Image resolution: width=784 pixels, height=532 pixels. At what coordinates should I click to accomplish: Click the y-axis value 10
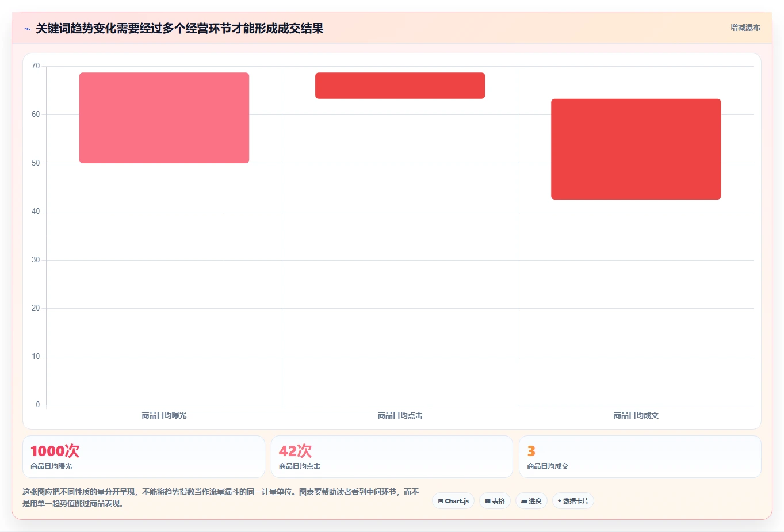[36, 357]
